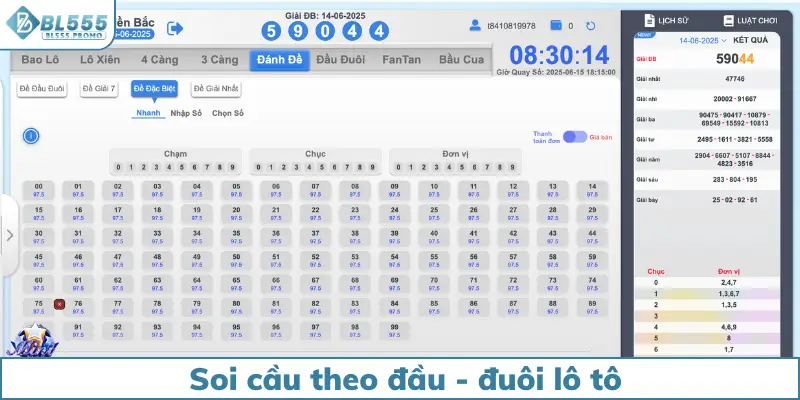Select the Nhập Số input mode

coord(186,113)
